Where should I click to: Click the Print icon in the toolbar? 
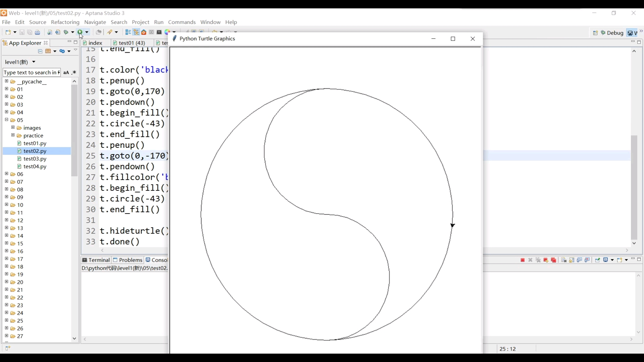coord(38,32)
